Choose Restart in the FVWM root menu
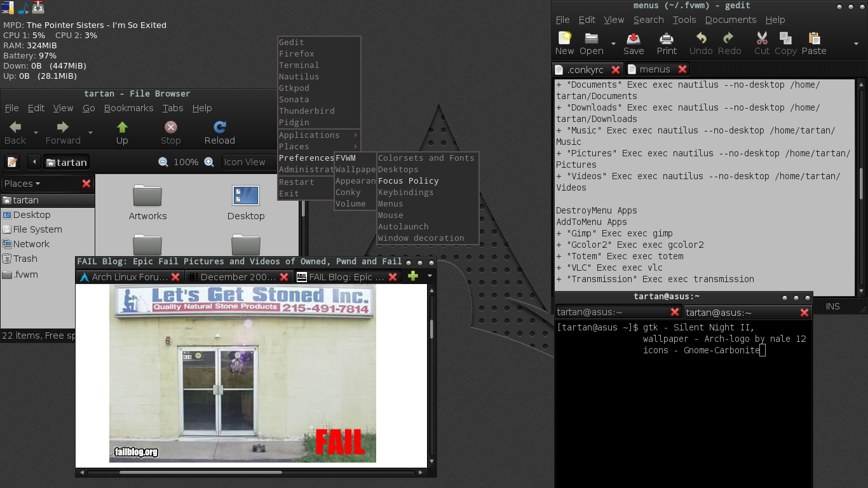Image resolution: width=868 pixels, height=488 pixels. tap(305, 182)
